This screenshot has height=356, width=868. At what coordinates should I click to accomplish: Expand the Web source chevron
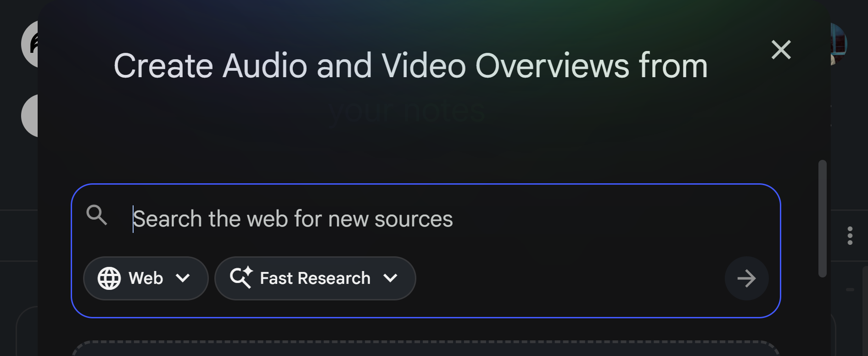click(183, 278)
